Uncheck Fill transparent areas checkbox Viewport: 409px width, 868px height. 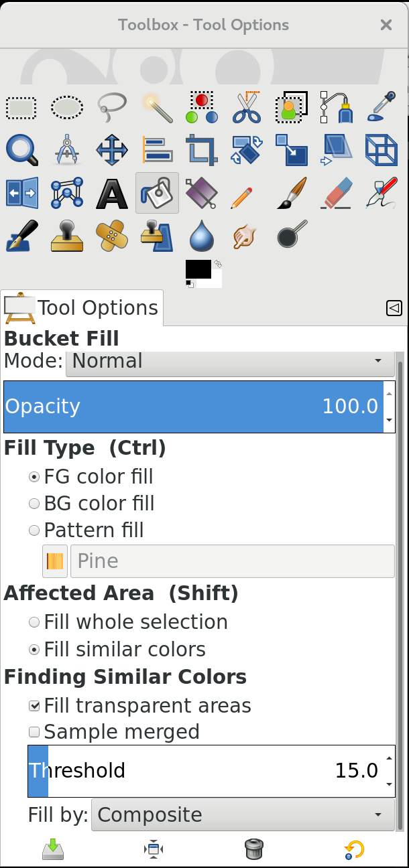click(34, 706)
